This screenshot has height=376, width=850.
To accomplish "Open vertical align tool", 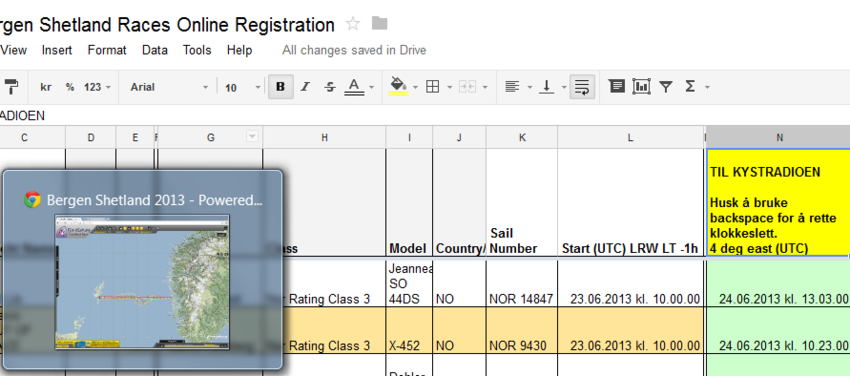I will [x=547, y=87].
